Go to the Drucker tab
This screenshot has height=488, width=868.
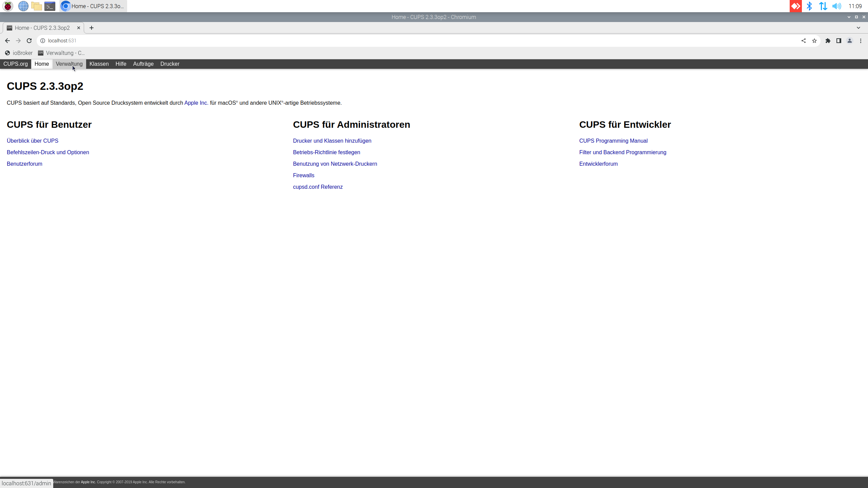[x=170, y=64]
